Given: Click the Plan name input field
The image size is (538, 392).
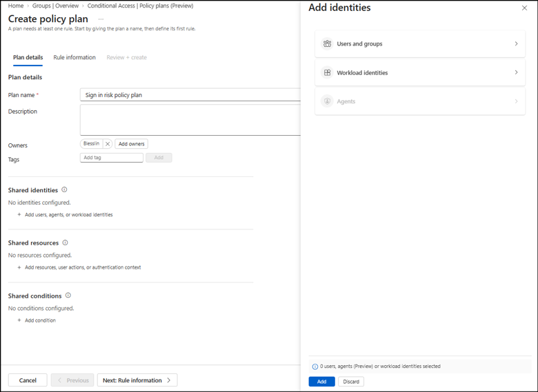Looking at the screenshot, I should [190, 95].
